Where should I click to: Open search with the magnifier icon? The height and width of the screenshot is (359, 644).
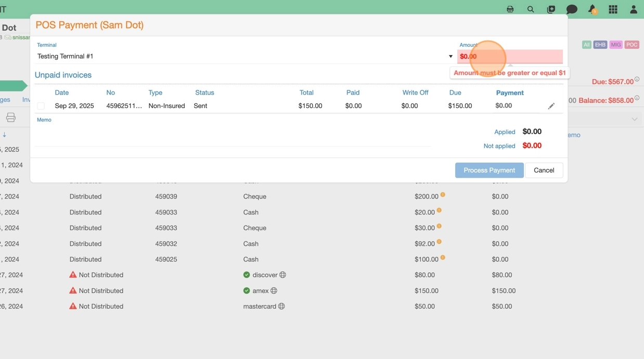[x=531, y=9]
